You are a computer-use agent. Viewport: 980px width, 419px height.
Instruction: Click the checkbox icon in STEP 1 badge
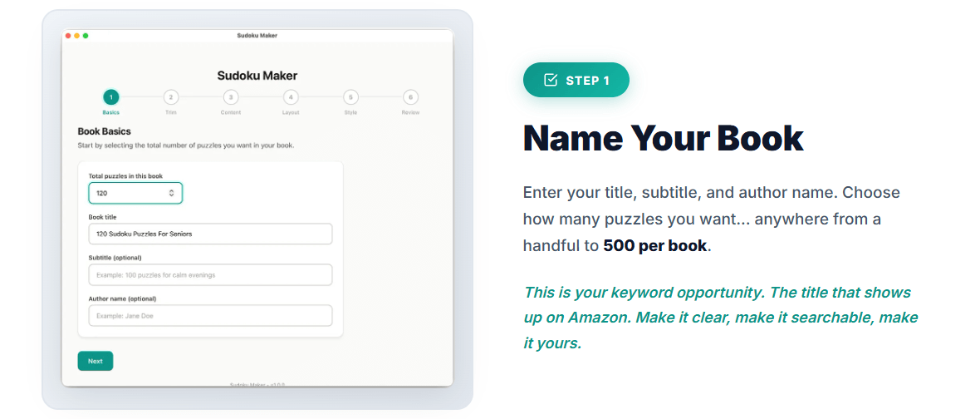click(x=550, y=80)
